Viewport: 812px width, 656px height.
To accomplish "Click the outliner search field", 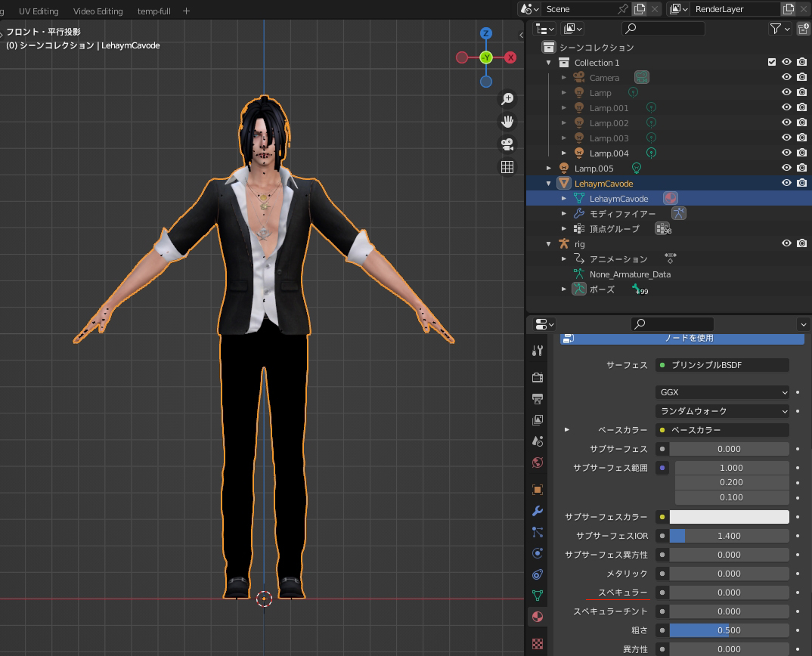I will point(663,29).
